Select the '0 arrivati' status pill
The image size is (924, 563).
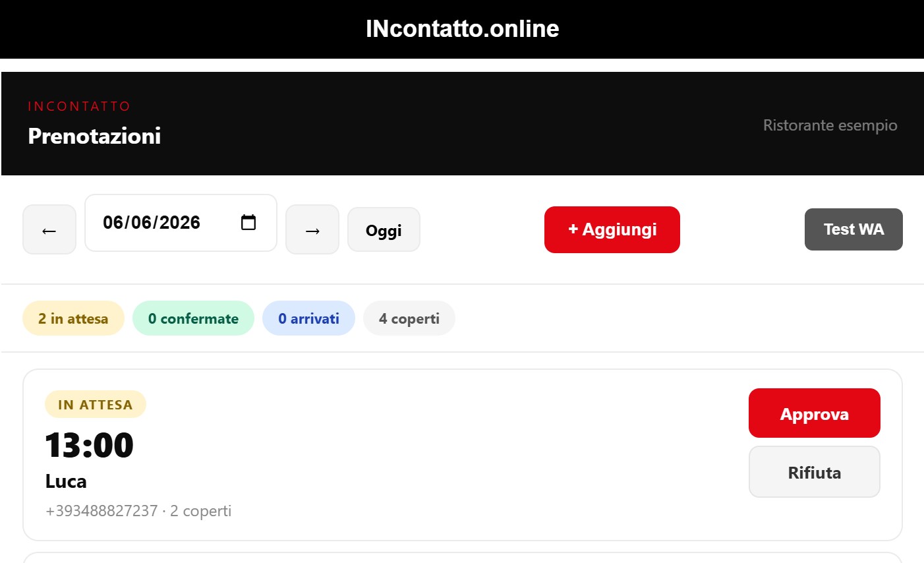click(x=308, y=318)
